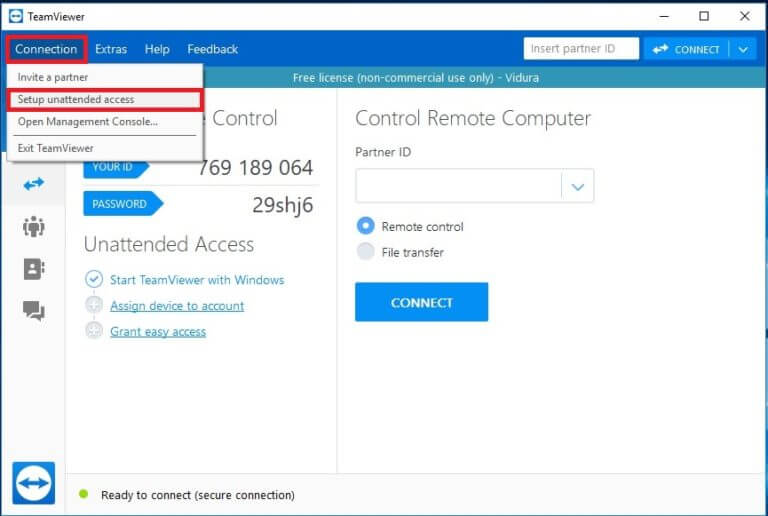Open the Meeting sidebar icon
The width and height of the screenshot is (768, 516).
(x=34, y=226)
